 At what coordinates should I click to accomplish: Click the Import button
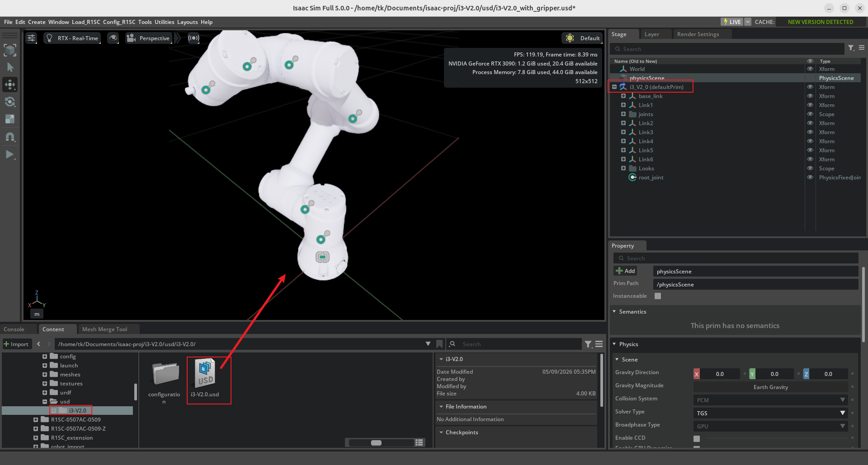click(17, 344)
